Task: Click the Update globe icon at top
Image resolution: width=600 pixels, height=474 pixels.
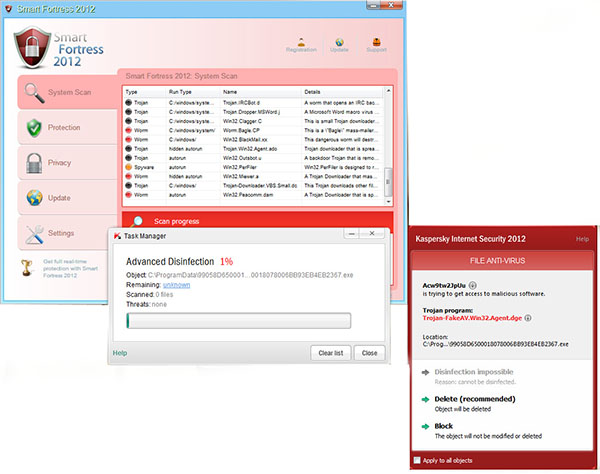Action: pyautogui.click(x=339, y=42)
